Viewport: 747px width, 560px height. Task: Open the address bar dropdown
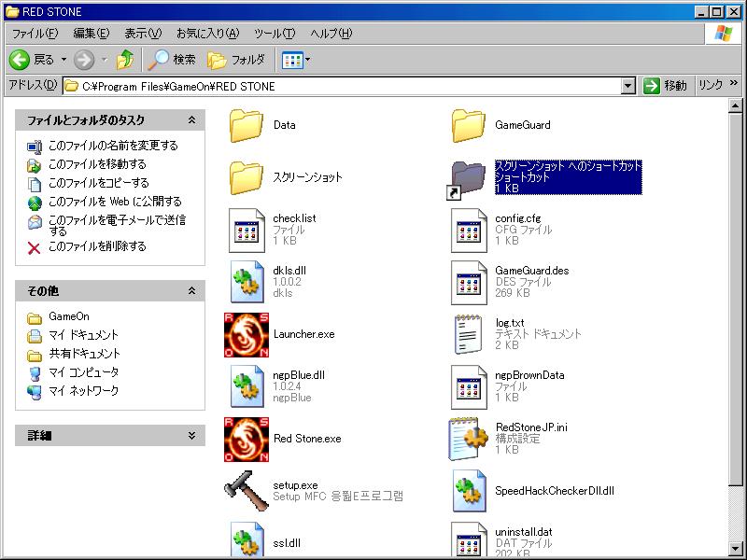628,86
